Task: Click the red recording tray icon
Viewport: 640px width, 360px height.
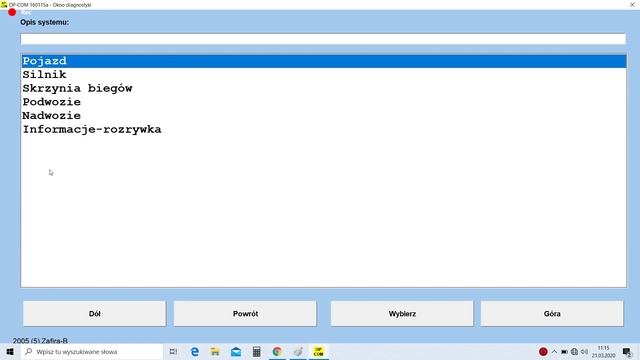Action: click(x=543, y=351)
